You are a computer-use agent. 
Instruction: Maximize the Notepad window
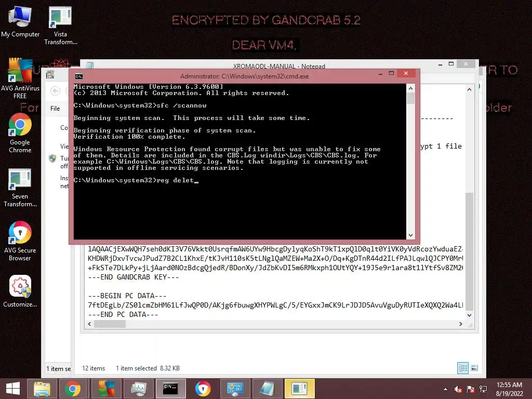pos(451,64)
